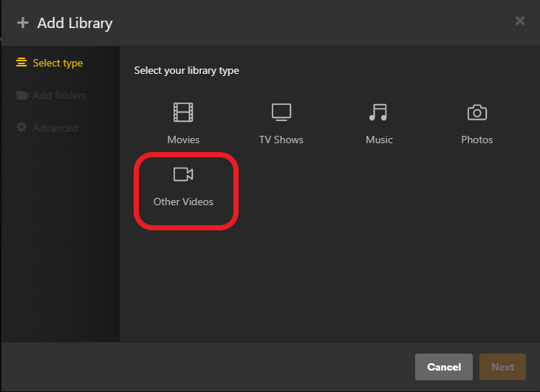
Task: Click the Add folders folder icon
Action: 22,95
